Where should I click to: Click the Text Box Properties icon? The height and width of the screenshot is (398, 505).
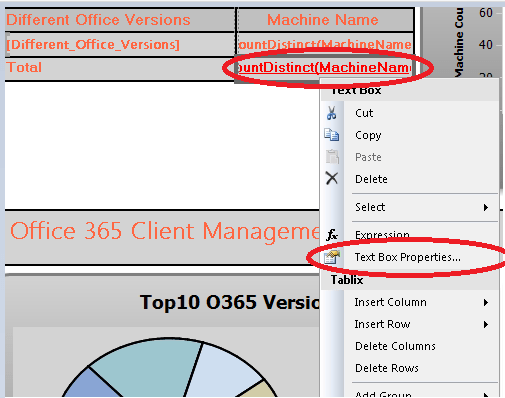tap(332, 257)
